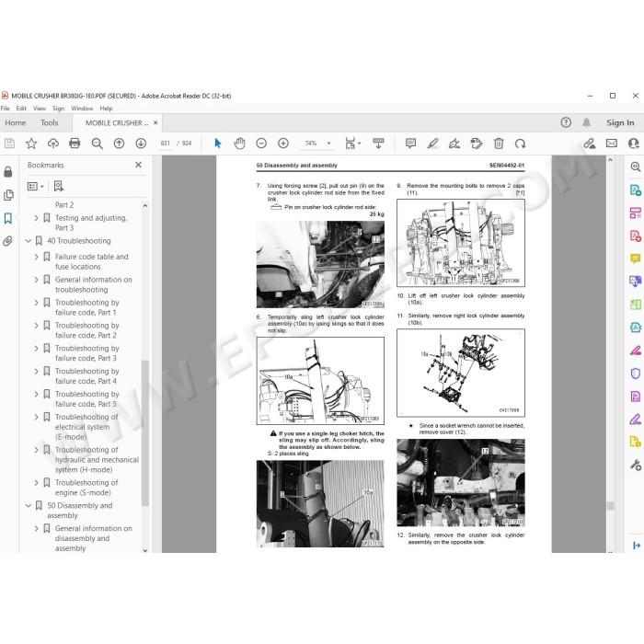Viewport: 644px width, 644px height.
Task: Collapse the right tools pane arrow
Action: pos(637,546)
